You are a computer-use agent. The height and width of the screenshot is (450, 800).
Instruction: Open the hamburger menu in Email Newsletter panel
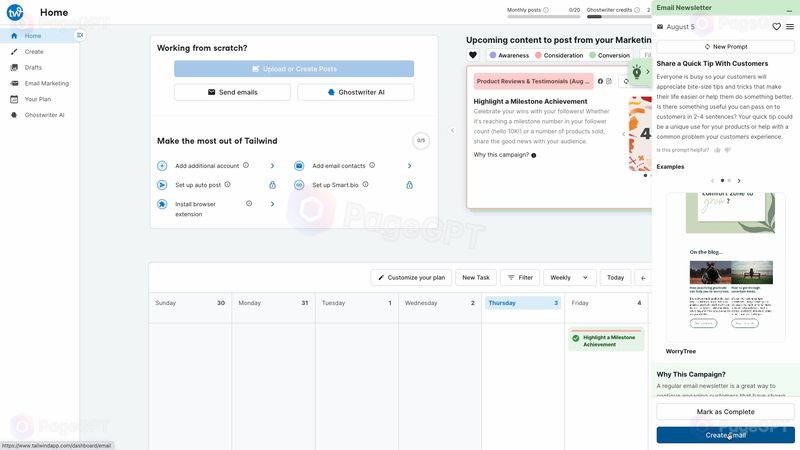click(x=790, y=27)
